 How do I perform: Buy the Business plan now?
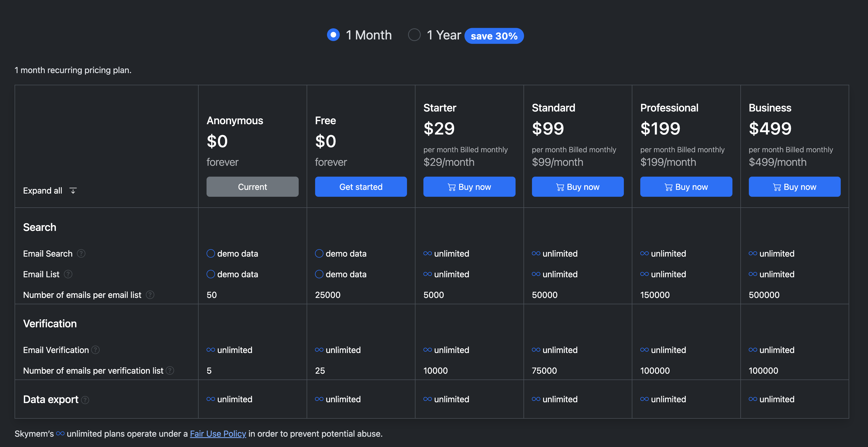coord(795,187)
